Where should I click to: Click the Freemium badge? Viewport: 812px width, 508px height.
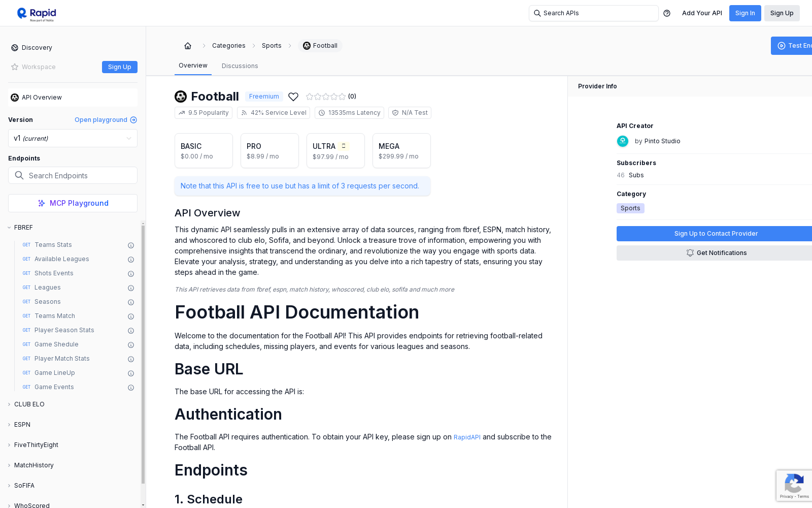pos(264,97)
